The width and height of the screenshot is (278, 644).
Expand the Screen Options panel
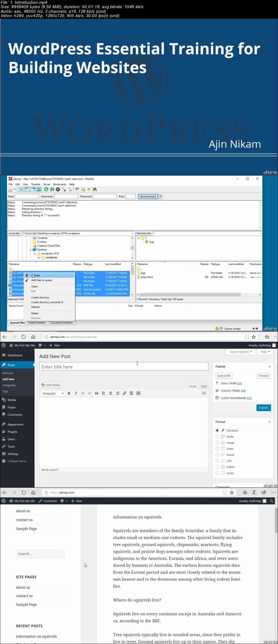coord(241,352)
